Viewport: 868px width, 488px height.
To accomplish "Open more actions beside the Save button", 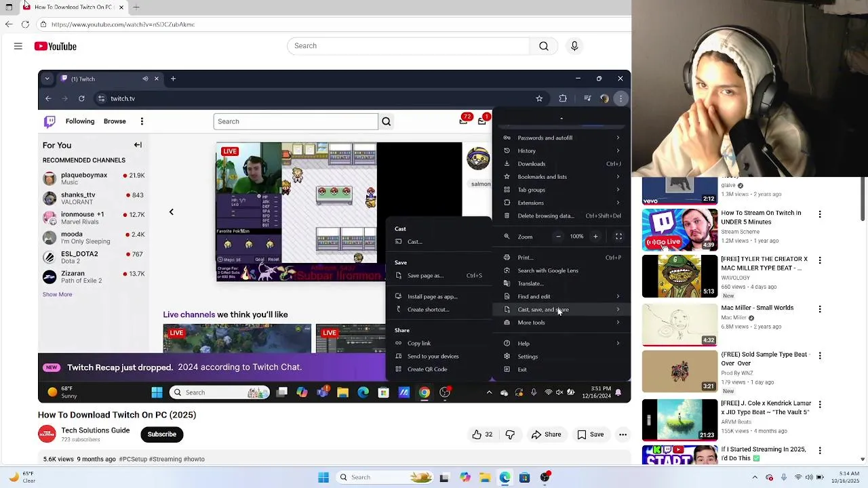I will [x=623, y=434].
